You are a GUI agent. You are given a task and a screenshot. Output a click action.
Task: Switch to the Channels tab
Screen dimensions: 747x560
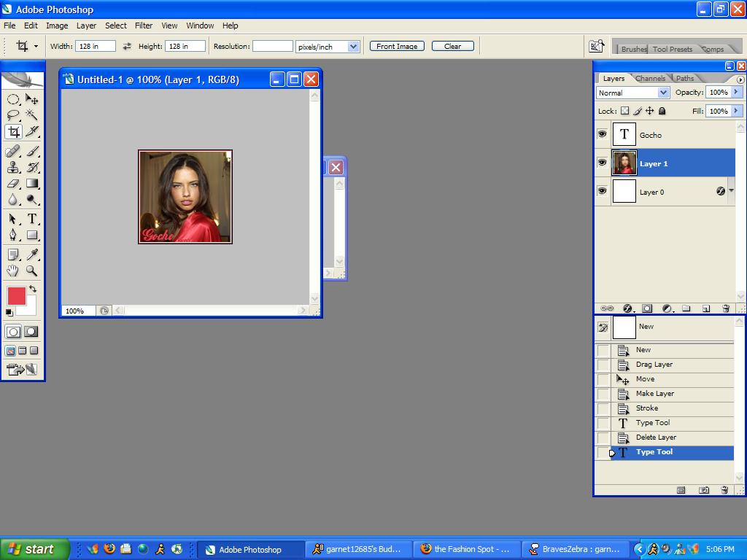(x=650, y=78)
